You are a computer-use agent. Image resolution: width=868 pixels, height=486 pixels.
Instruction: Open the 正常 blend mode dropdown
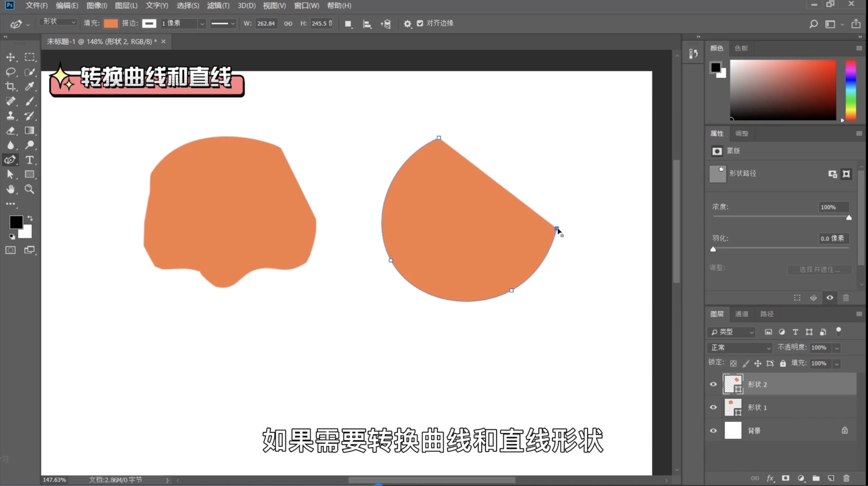coord(740,348)
